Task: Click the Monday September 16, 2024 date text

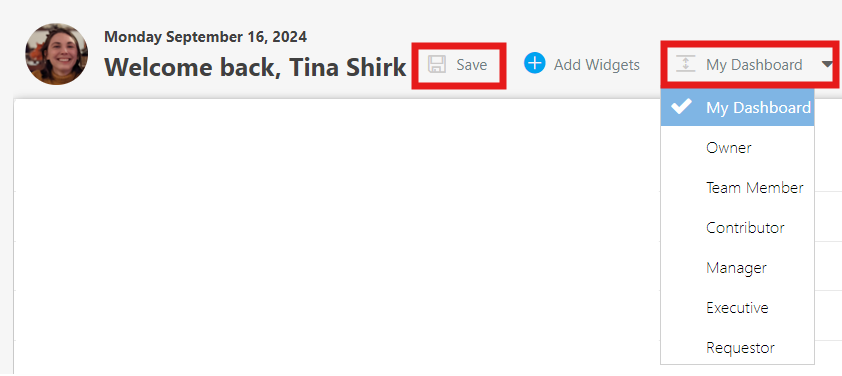Action: pos(206,37)
